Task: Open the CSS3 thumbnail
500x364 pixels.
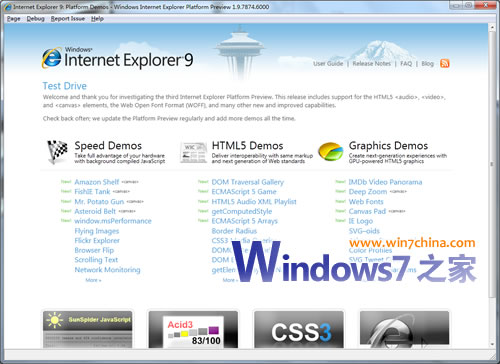Action: [x=299, y=330]
